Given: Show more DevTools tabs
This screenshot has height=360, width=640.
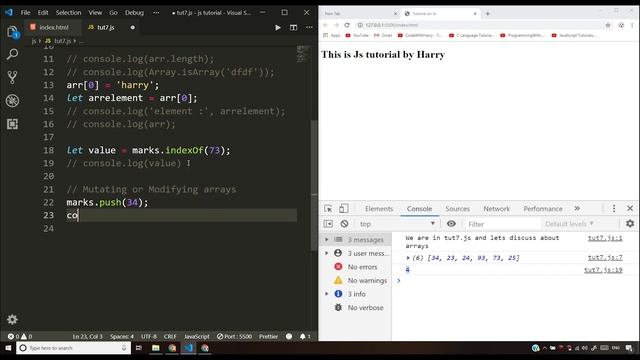Looking at the screenshot, I should (577, 209).
